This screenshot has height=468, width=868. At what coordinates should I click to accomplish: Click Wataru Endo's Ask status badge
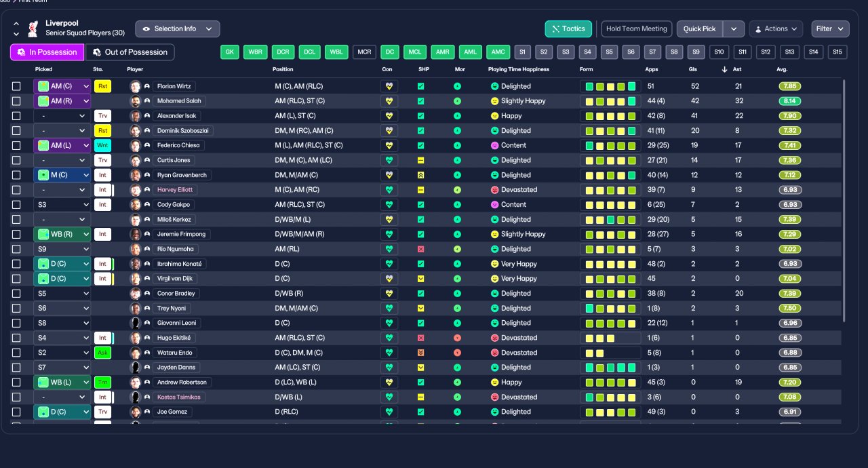(x=102, y=353)
